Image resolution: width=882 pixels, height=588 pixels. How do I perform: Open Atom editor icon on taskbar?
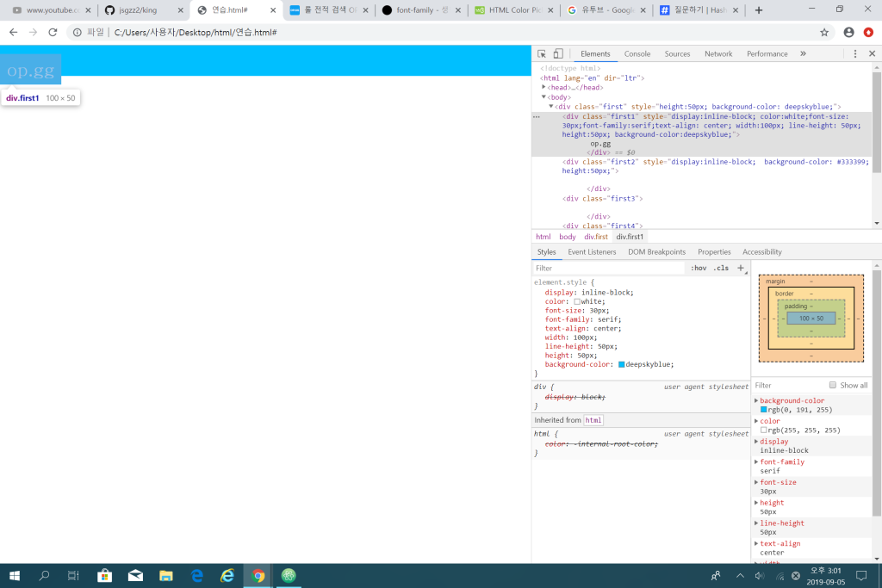pyautogui.click(x=289, y=576)
